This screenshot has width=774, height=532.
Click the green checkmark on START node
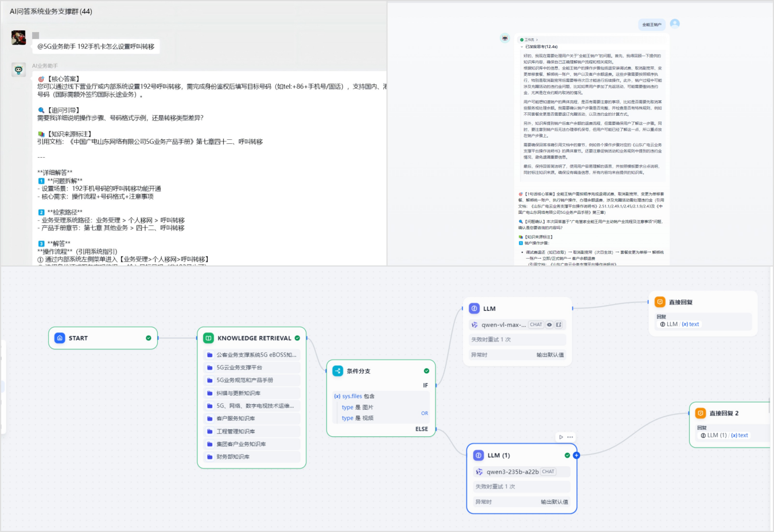[x=149, y=338]
